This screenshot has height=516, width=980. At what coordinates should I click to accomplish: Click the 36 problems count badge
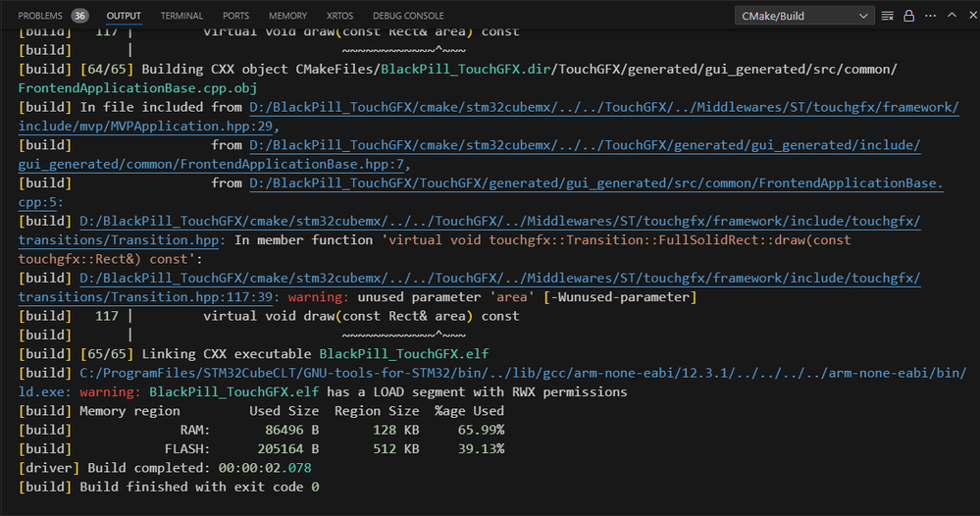[x=79, y=16]
